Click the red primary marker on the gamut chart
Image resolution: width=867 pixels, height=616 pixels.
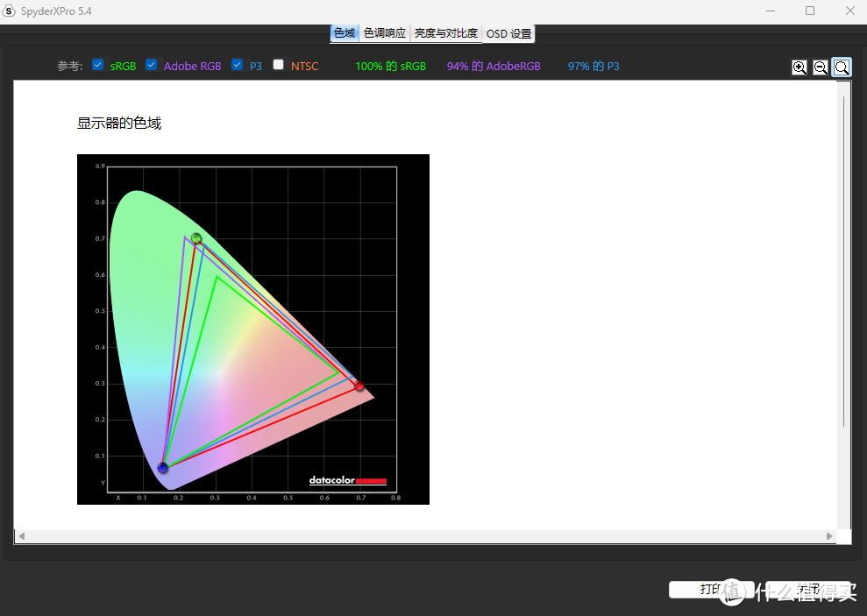click(x=359, y=386)
